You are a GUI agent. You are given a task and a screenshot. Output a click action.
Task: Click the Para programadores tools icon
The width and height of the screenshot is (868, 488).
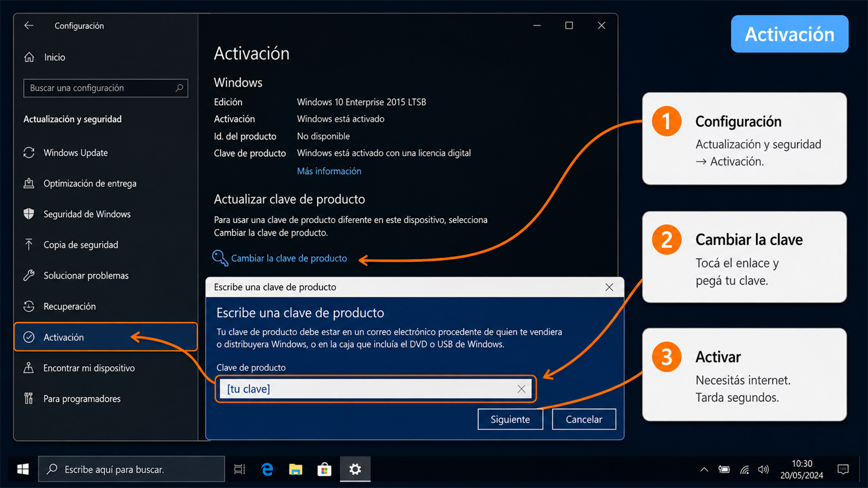point(29,398)
